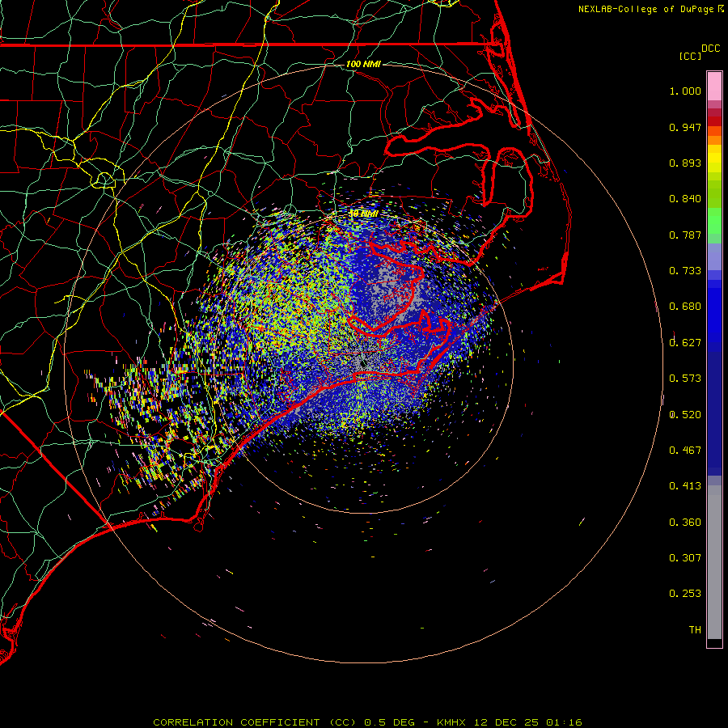The height and width of the screenshot is (728, 728).
Task: Click the 0.787 scale value
Action: tap(685, 235)
